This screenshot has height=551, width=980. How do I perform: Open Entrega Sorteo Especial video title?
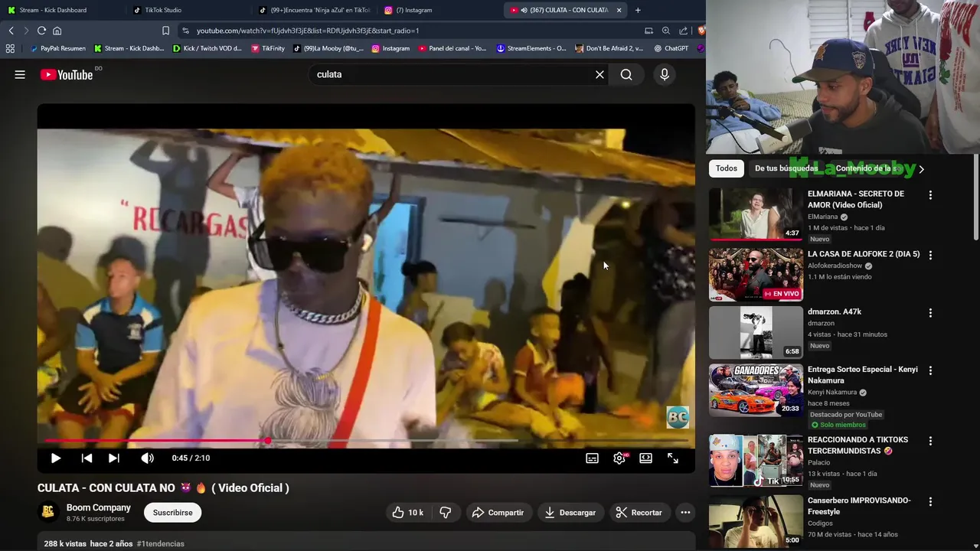click(863, 375)
